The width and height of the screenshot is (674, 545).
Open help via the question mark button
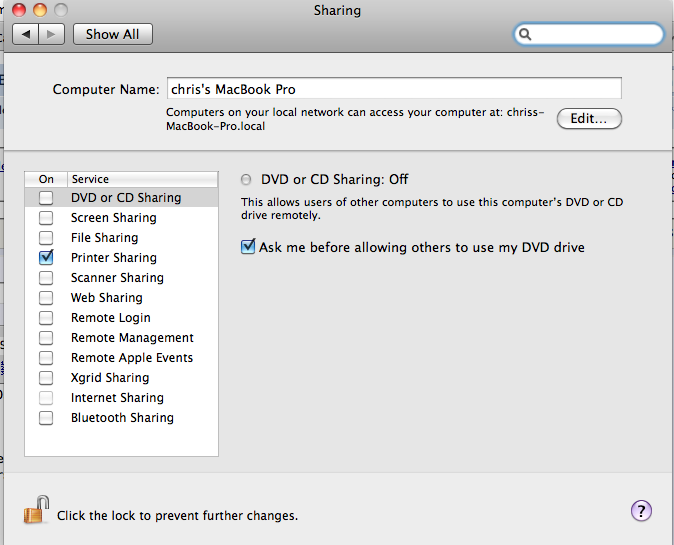coord(641,511)
